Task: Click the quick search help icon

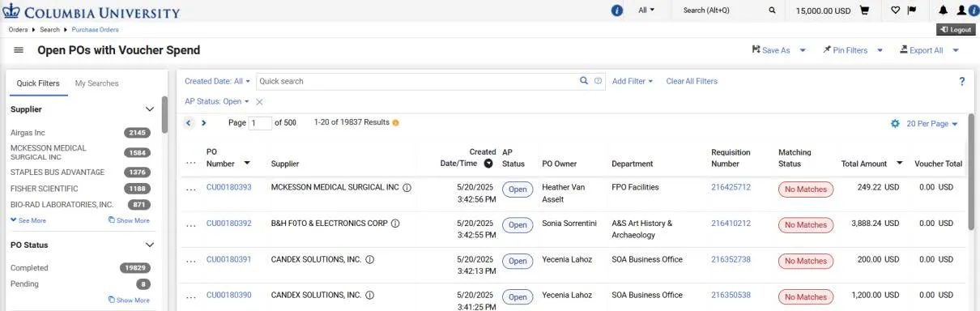Action: [599, 81]
